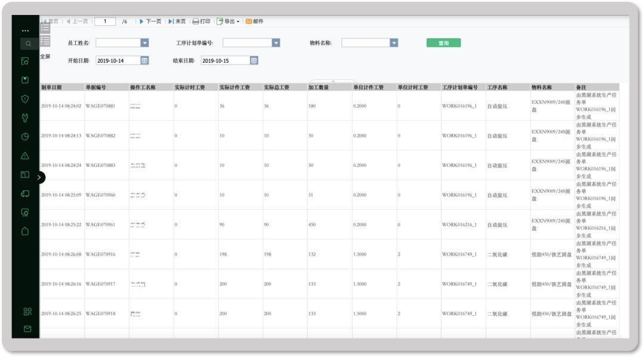Open the QR grid icon in sidebar
This screenshot has width=644, height=357.
27,312
